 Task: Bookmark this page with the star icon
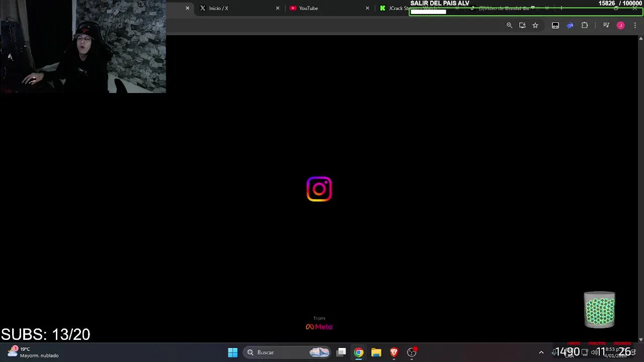pos(535,25)
